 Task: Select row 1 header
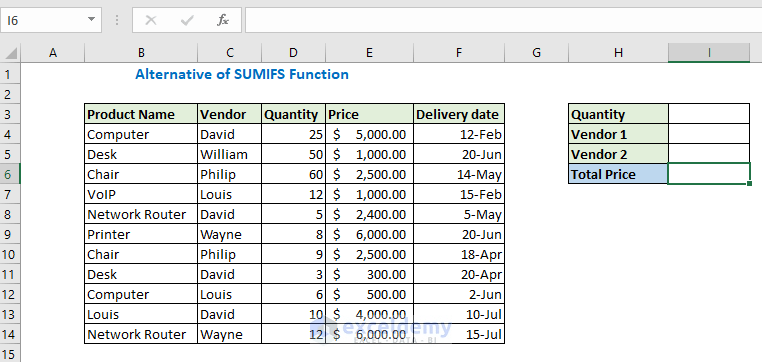point(10,74)
